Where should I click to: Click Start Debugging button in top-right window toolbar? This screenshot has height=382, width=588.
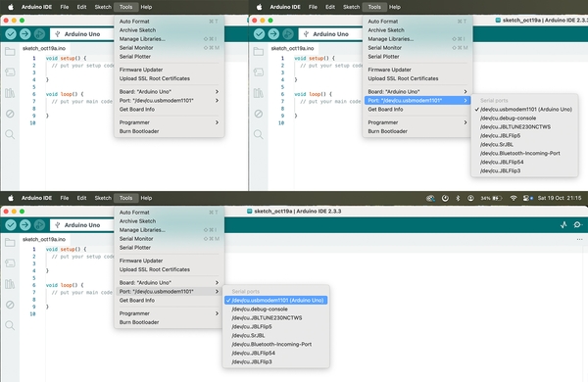pos(287,34)
